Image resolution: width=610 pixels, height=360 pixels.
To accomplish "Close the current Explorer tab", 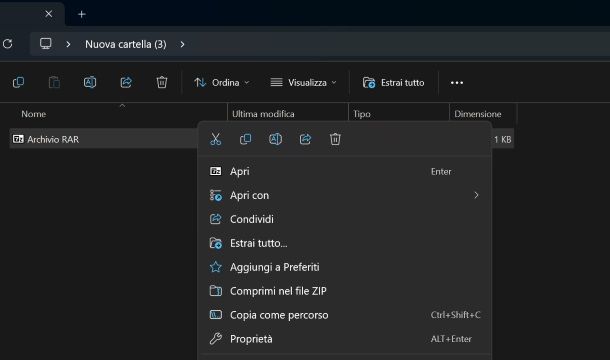I will pos(49,14).
